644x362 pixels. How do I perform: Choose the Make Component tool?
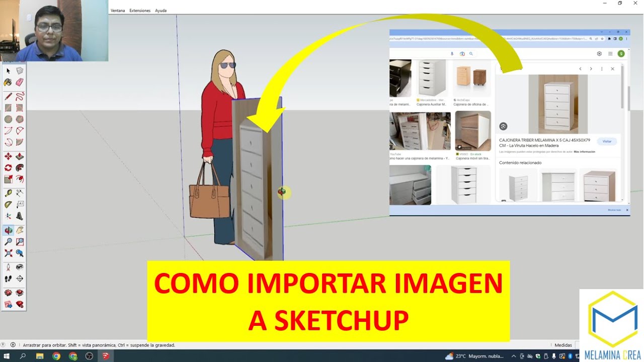pos(20,71)
